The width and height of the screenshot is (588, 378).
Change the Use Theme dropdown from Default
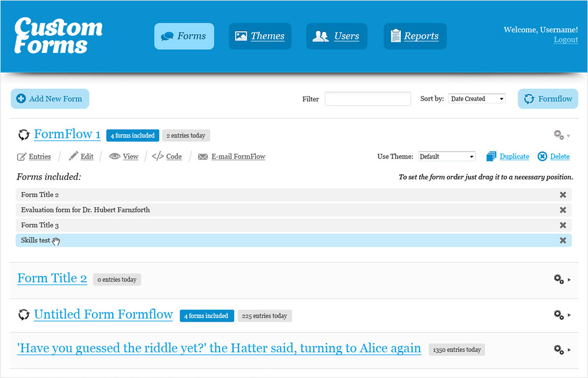446,156
